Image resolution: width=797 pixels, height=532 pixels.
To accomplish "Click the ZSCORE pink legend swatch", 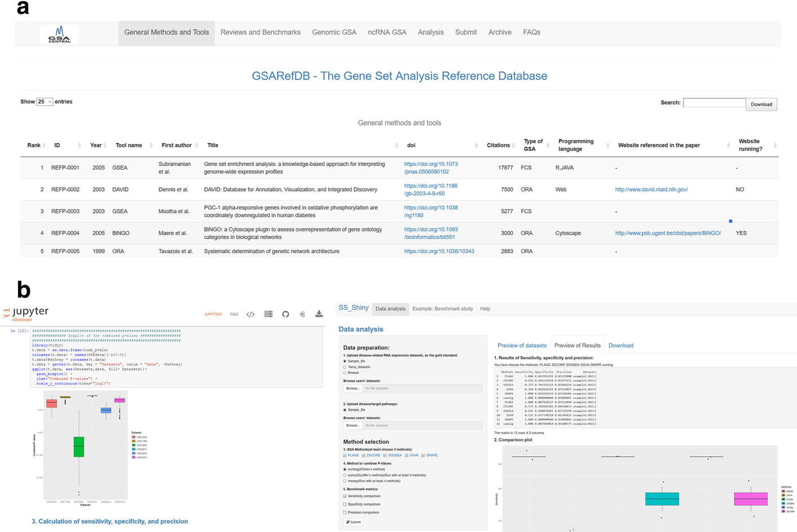I will click(783, 511).
